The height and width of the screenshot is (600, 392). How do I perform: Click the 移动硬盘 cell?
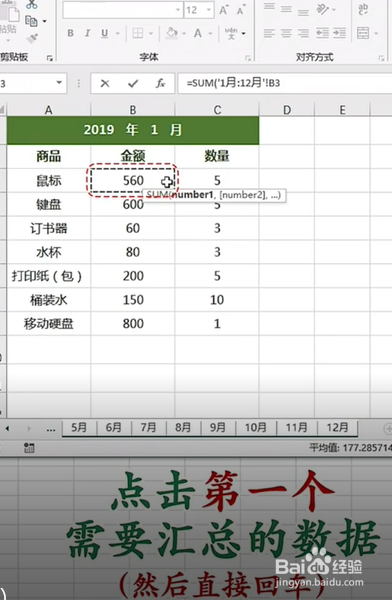click(49, 324)
